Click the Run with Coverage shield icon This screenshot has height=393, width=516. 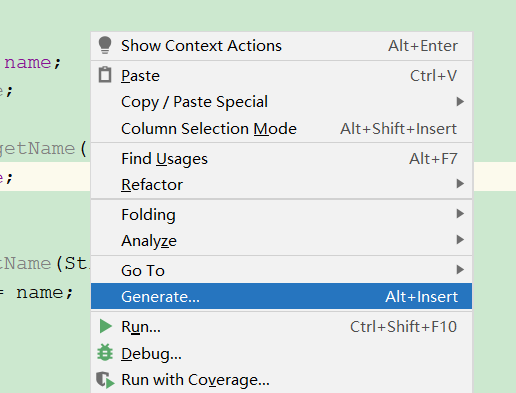105,380
